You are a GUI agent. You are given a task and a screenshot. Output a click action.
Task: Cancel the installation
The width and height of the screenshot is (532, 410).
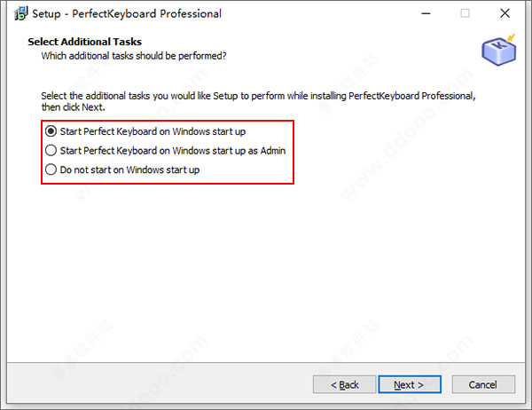483,384
